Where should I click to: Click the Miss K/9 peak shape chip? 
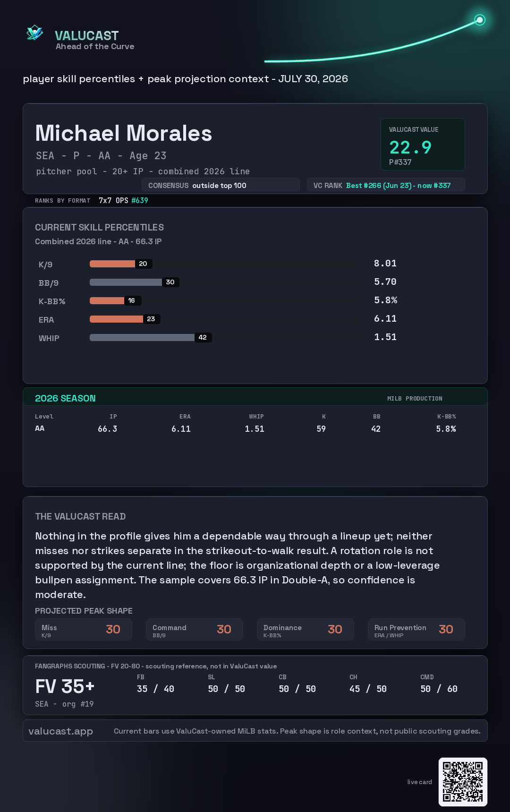(84, 629)
